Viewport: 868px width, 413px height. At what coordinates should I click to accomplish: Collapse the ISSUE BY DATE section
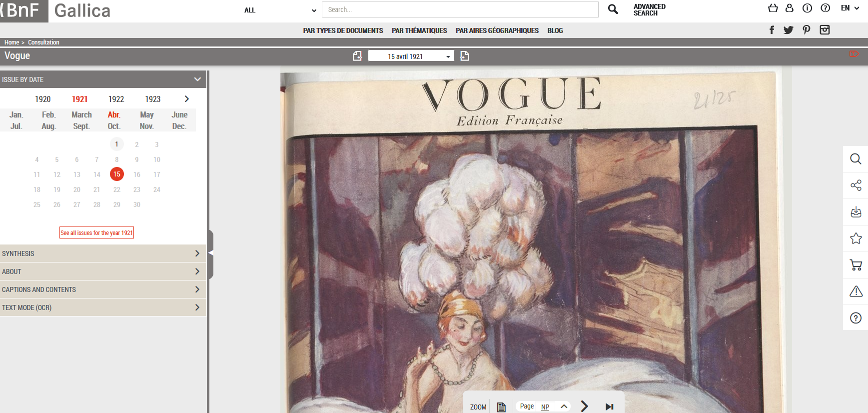click(x=103, y=79)
